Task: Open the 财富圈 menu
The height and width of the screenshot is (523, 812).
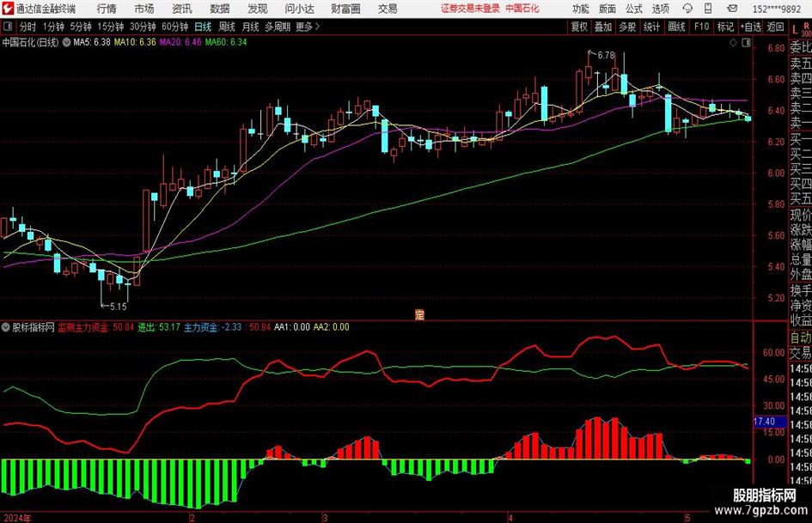Action: [x=345, y=9]
